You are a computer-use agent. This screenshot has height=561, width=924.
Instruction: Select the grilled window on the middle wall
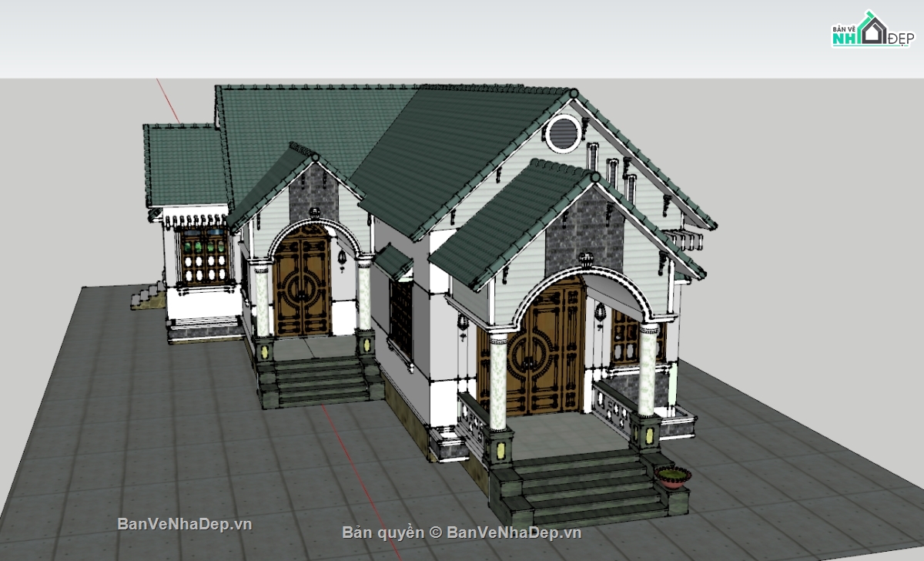pos(400,317)
